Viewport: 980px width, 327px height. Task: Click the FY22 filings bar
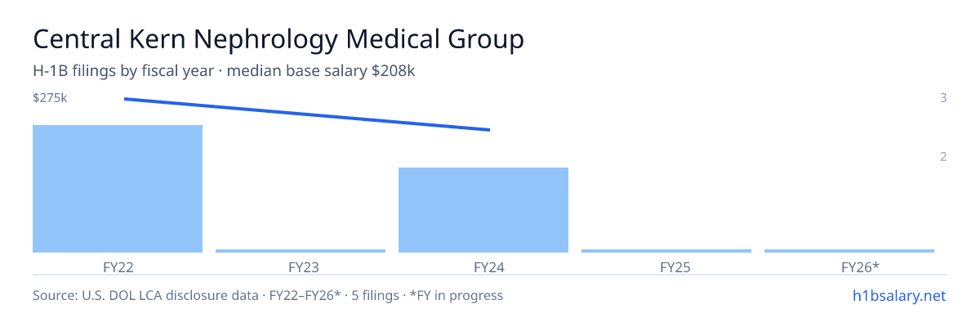[118, 189]
